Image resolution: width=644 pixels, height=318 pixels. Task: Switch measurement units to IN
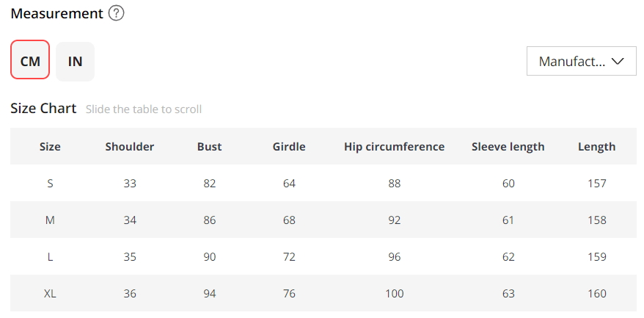coord(75,61)
